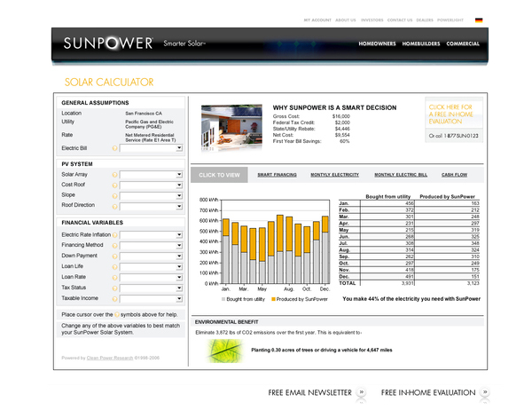Open the Loan Life dropdown
Image resolution: width=532 pixels, height=418 pixels.
coord(151,267)
